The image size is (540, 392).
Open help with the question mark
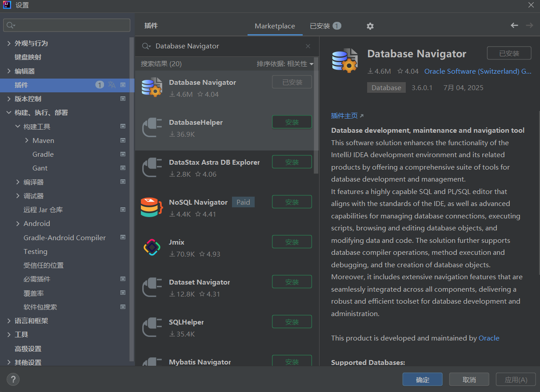[x=13, y=379]
